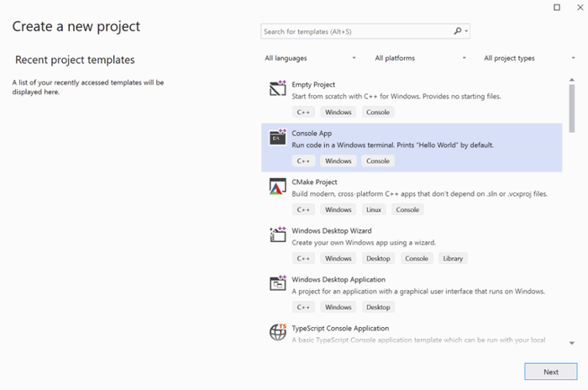Click the Linux tag under CMake Project
The image size is (588, 390).
point(374,210)
